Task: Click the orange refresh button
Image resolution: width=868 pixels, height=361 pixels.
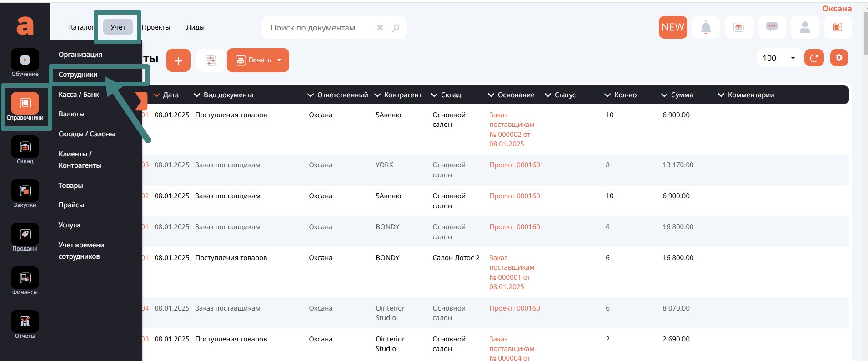Action: click(x=814, y=58)
